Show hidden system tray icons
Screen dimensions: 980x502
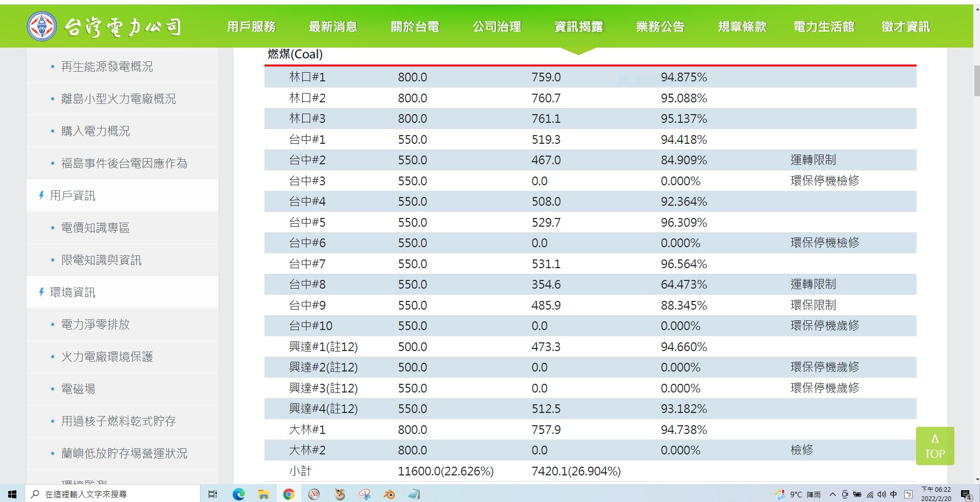833,494
